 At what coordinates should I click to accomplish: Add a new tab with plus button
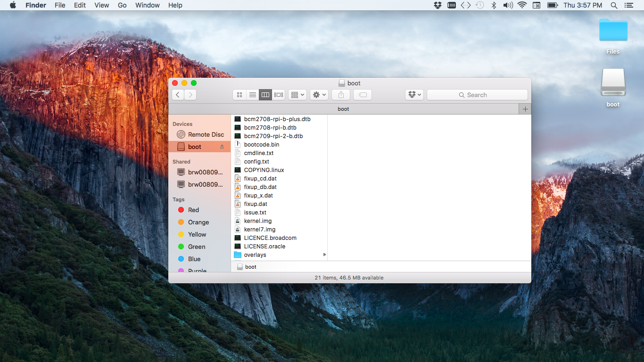pos(525,109)
